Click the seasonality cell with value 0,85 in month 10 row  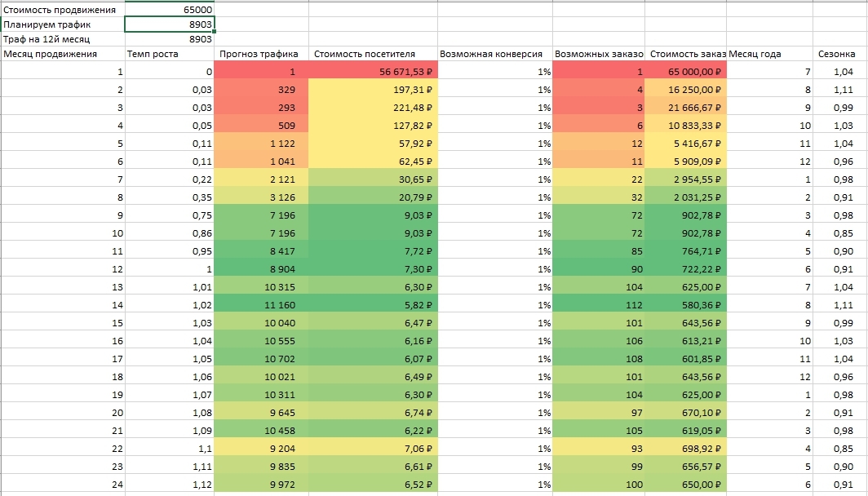pyautogui.click(x=840, y=233)
